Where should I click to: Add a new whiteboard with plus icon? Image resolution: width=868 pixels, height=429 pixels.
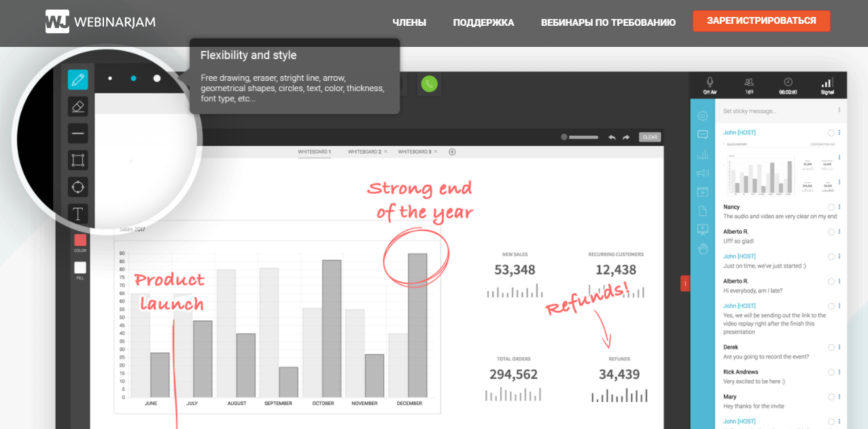452,152
